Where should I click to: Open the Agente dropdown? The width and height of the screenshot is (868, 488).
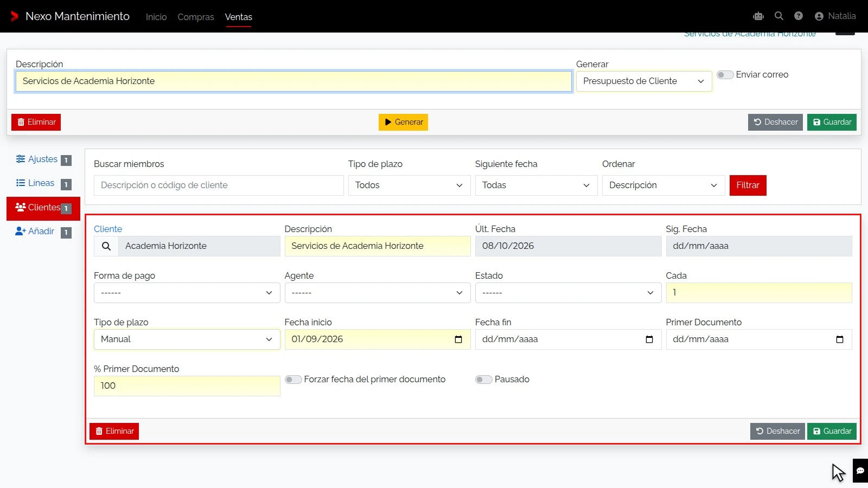pos(378,293)
